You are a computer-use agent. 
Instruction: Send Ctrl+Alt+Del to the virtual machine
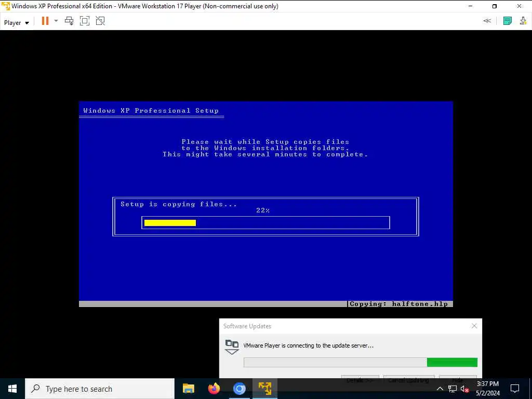pos(69,21)
